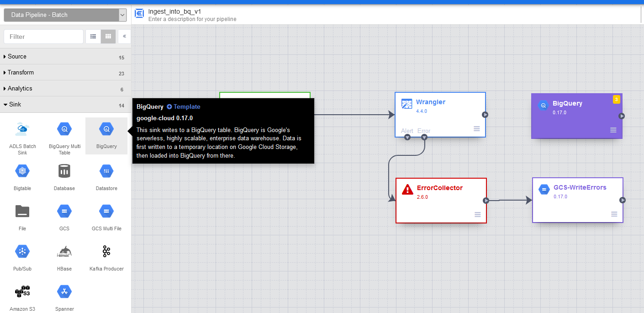
Task: Add Datastore sink plugin
Action: 106,177
